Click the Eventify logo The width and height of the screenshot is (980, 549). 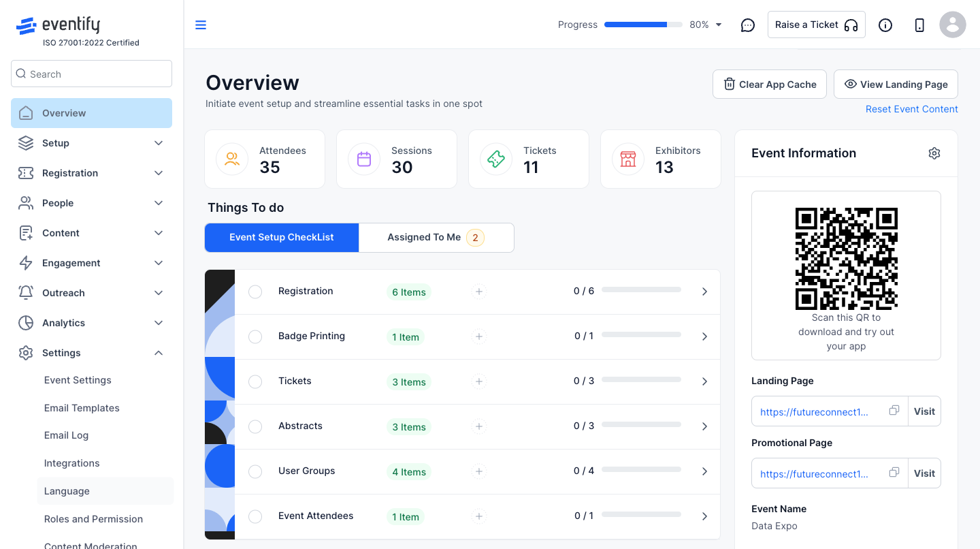click(x=58, y=25)
